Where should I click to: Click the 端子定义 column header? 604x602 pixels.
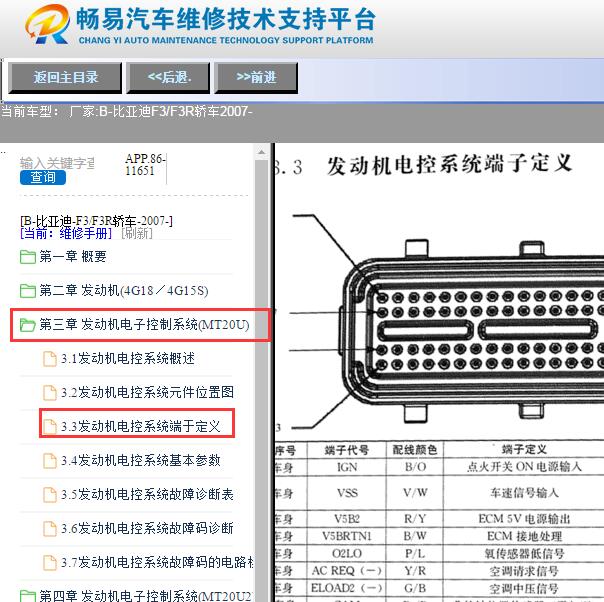point(524,449)
